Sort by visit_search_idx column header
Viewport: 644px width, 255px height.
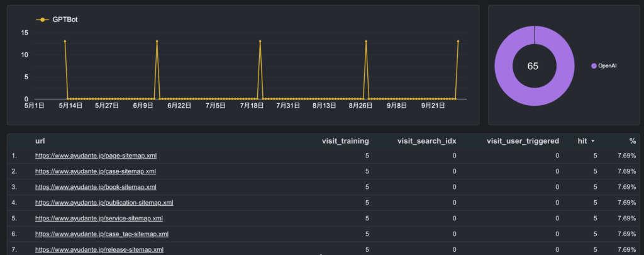pos(427,141)
